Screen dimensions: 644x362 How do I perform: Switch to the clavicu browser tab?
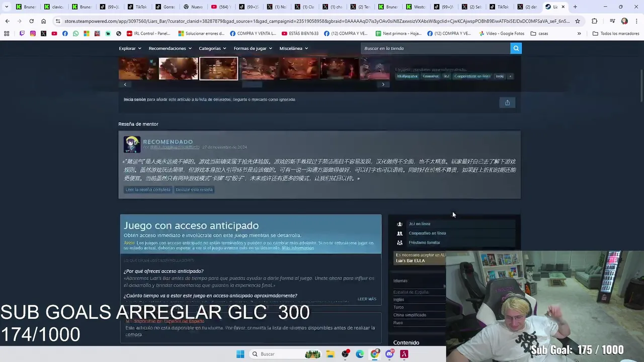[53, 7]
